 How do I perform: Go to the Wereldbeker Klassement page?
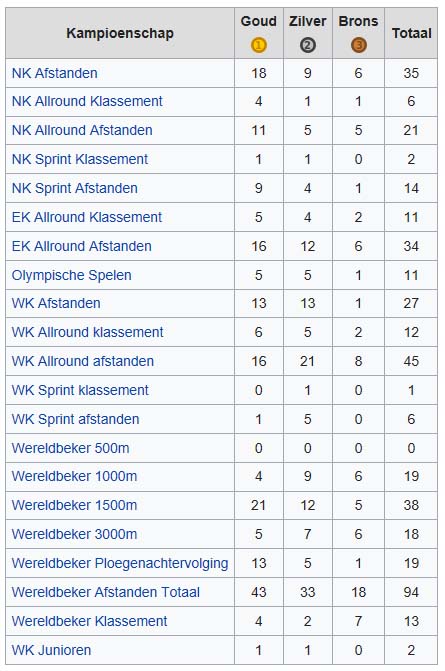(89, 621)
